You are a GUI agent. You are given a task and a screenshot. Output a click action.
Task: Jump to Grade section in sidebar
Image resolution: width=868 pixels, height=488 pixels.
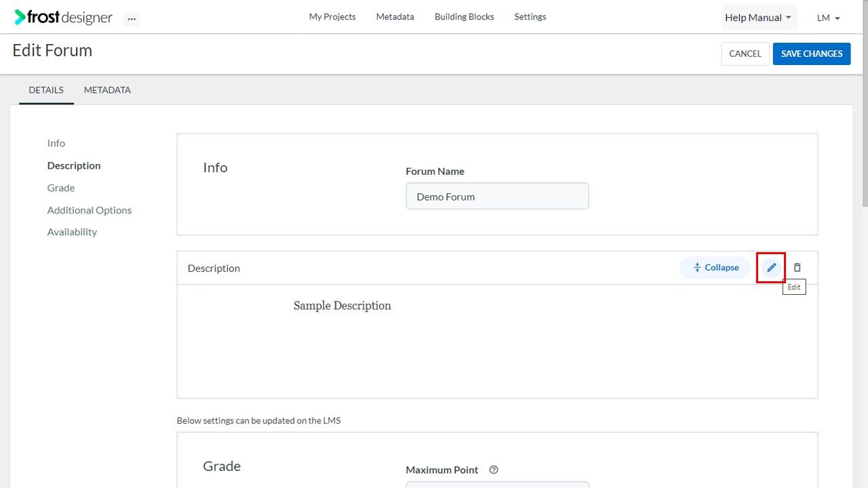click(61, 188)
